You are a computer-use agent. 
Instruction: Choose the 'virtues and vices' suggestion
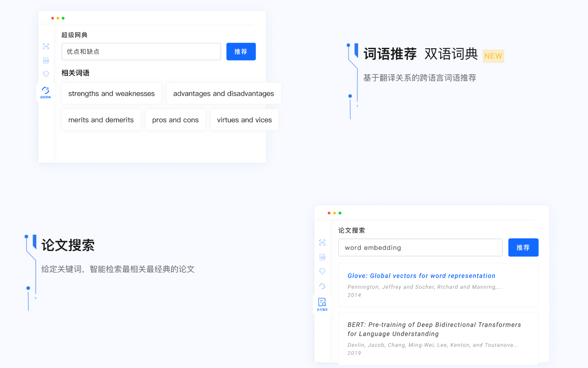244,120
